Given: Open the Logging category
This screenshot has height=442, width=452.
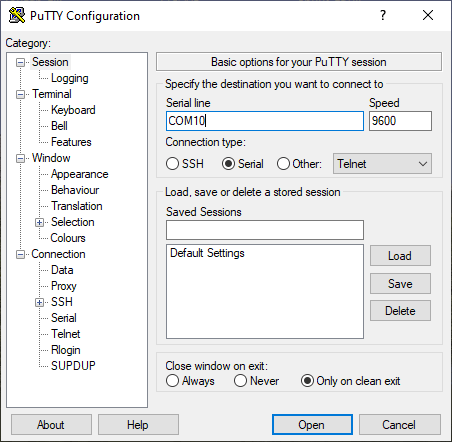Looking at the screenshot, I should [70, 78].
